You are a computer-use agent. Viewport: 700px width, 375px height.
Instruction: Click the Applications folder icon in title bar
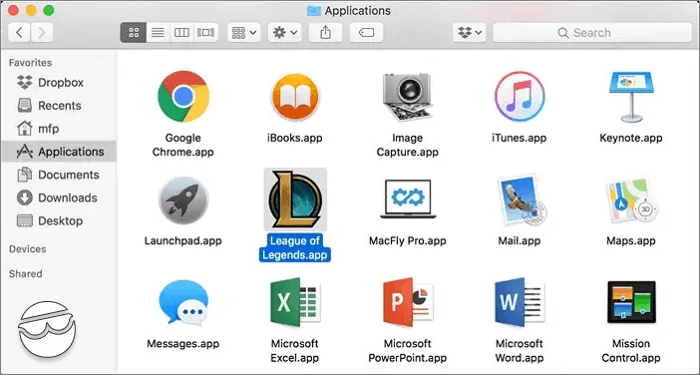(x=314, y=10)
